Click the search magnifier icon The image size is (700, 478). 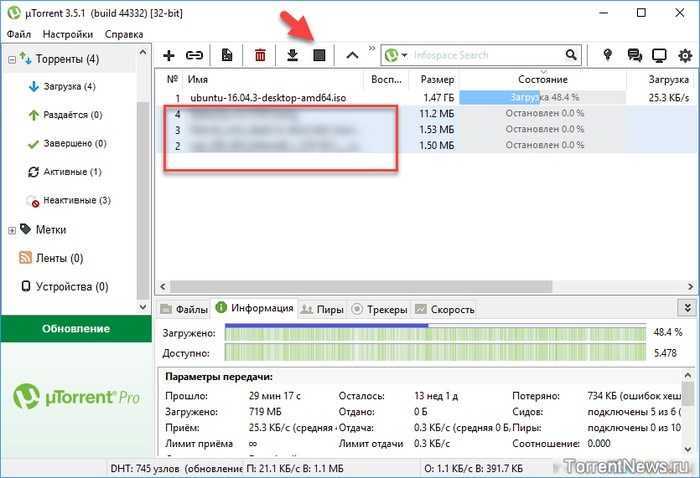click(x=571, y=55)
